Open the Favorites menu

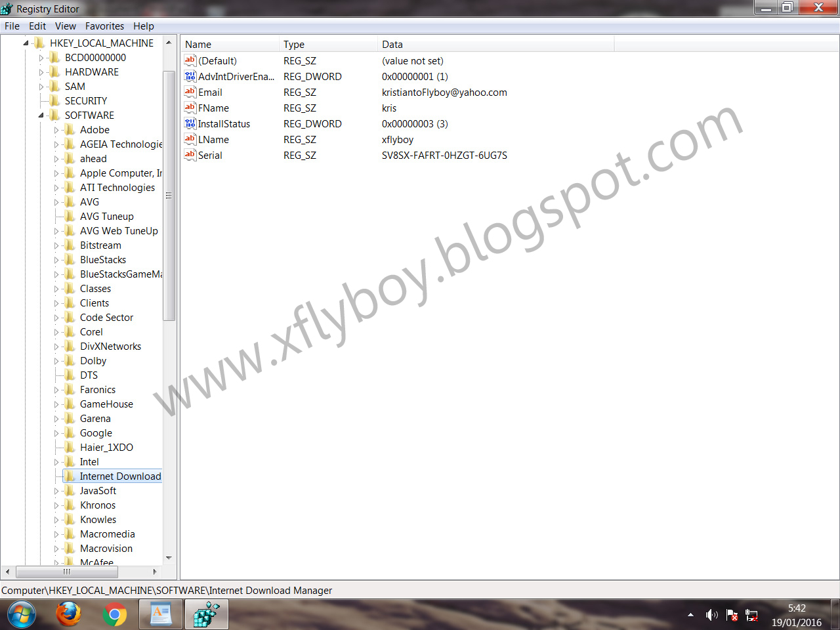click(104, 26)
